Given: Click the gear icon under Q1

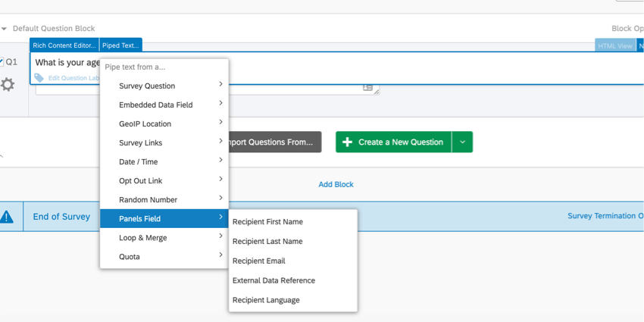Looking at the screenshot, I should 8,84.
